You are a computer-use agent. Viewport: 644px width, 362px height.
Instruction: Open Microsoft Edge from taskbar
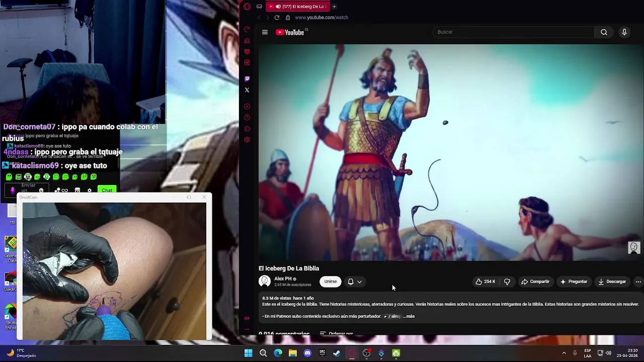(x=278, y=353)
